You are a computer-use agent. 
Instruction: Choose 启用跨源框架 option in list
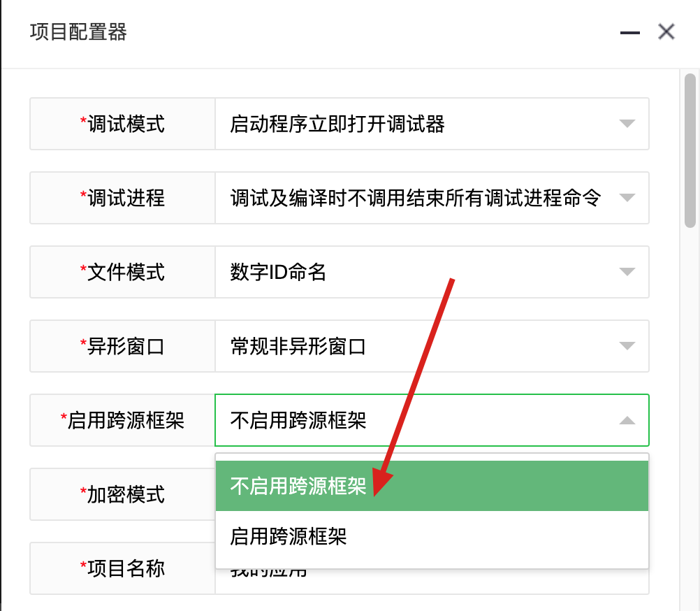point(432,536)
